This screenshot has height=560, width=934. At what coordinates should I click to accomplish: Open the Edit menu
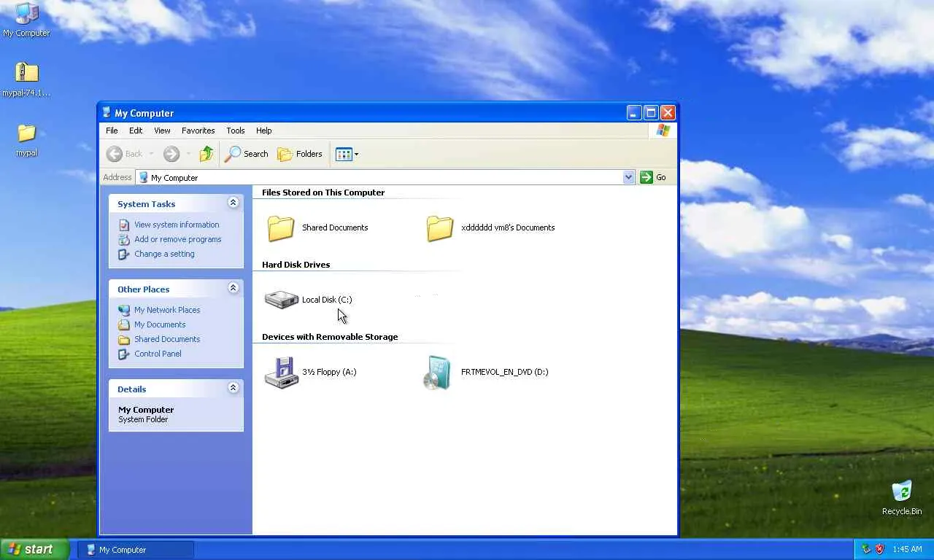coord(136,131)
